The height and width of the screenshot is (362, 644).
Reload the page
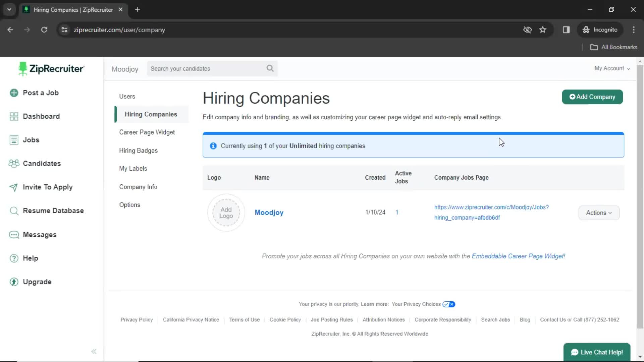44,30
